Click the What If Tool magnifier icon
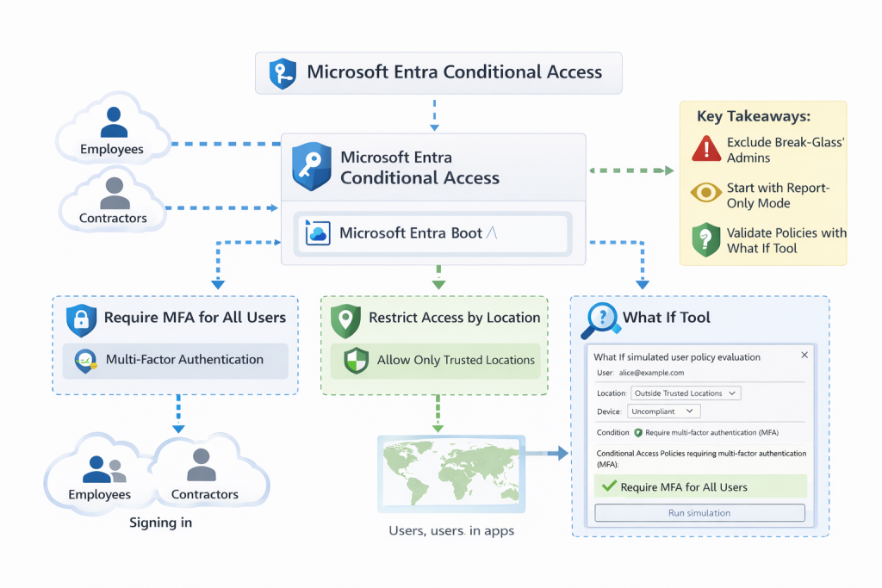882x588 pixels. 599,321
